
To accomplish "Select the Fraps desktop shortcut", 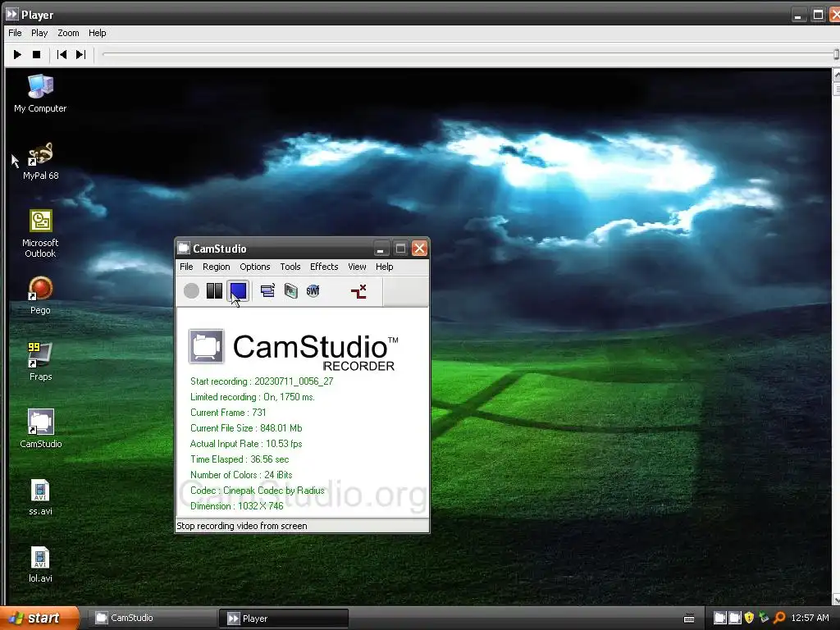I will (41, 362).
